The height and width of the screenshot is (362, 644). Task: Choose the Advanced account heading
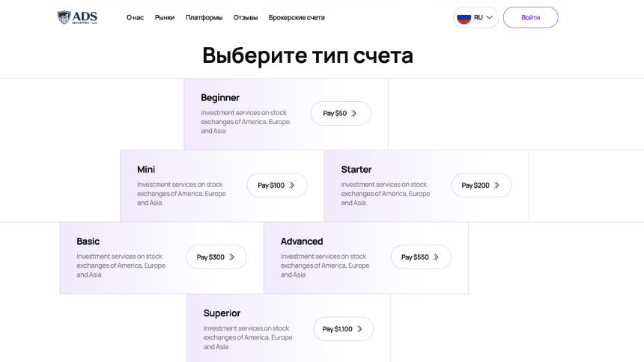click(302, 242)
